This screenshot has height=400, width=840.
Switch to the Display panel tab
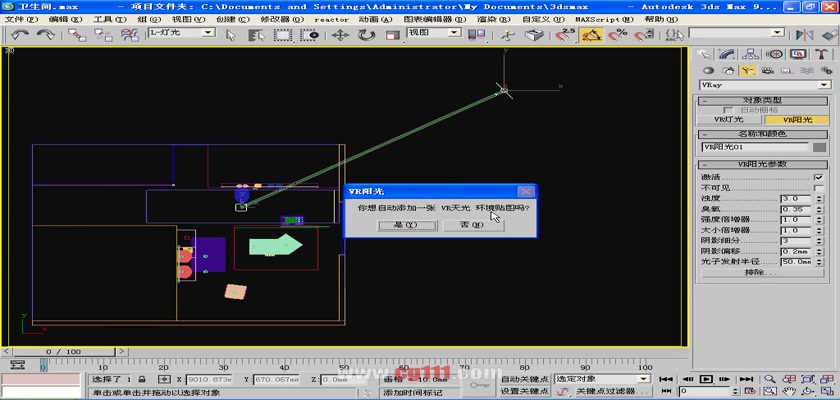click(798, 54)
